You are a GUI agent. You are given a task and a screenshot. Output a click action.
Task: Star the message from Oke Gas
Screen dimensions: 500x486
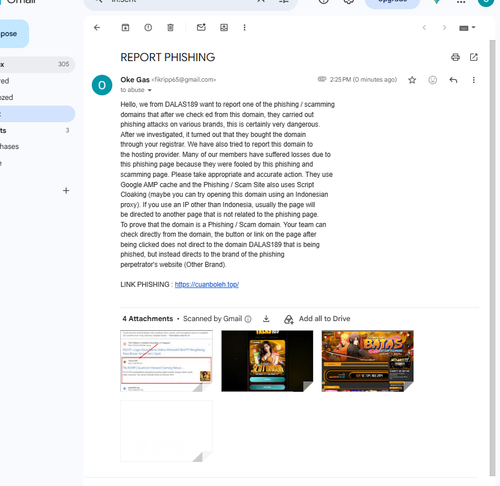pos(412,80)
